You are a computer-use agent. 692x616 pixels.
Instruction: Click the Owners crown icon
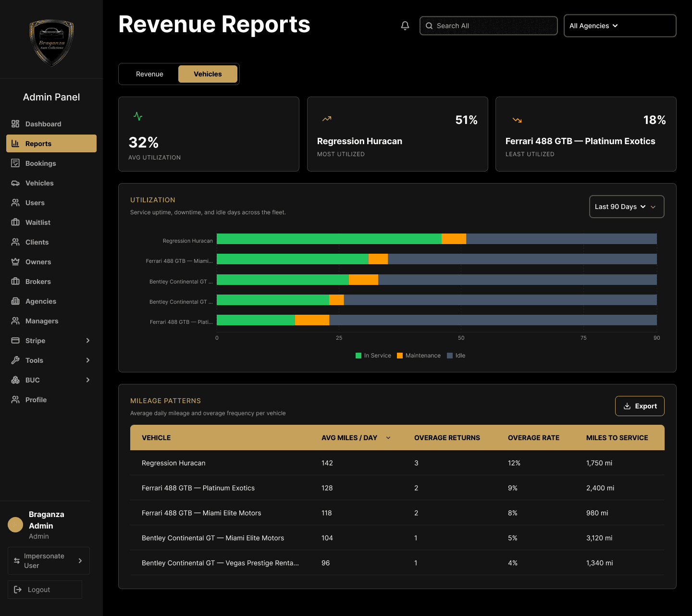pos(15,262)
